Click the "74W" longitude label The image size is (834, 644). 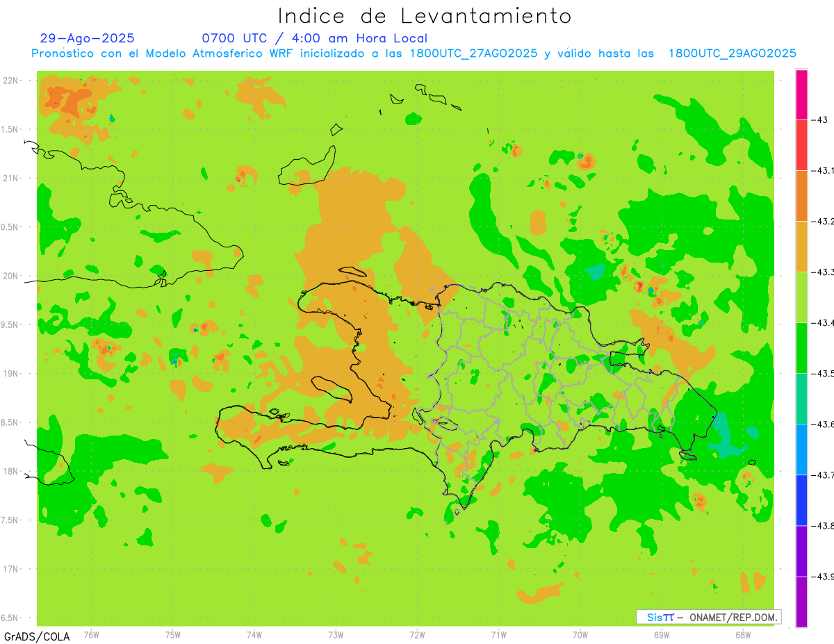pyautogui.click(x=254, y=635)
